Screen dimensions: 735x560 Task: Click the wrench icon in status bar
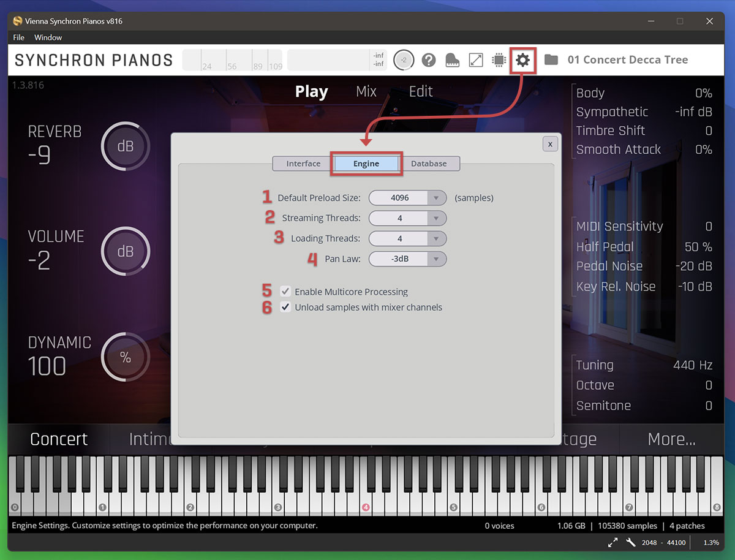(631, 542)
